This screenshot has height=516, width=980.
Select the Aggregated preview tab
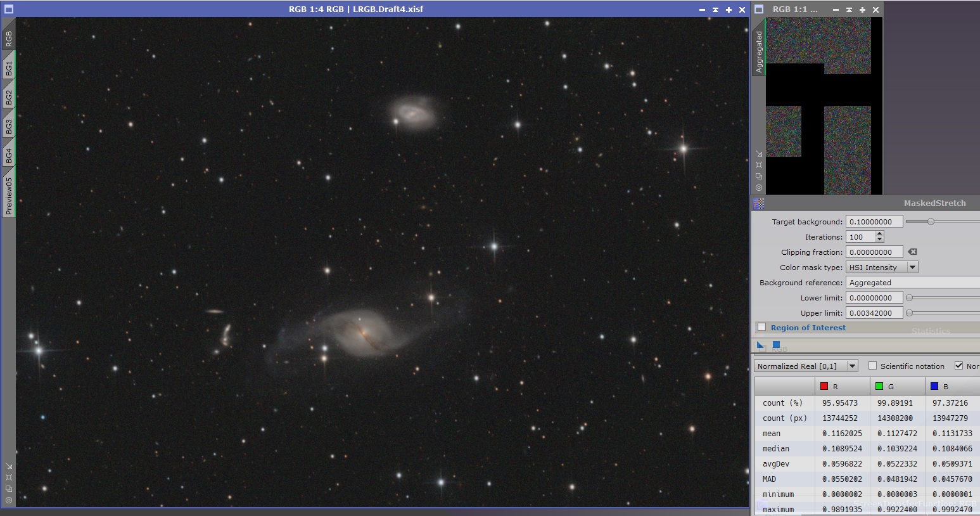pos(759,52)
